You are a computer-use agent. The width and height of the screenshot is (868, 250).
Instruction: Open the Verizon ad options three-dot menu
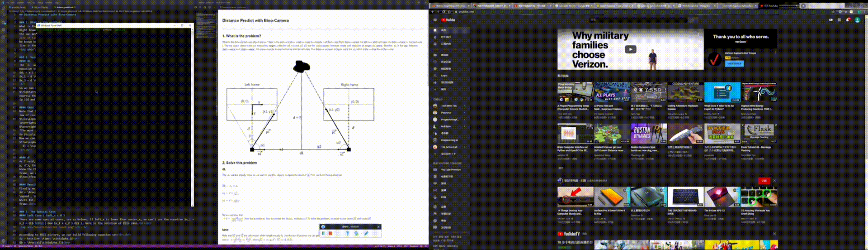[775, 53]
